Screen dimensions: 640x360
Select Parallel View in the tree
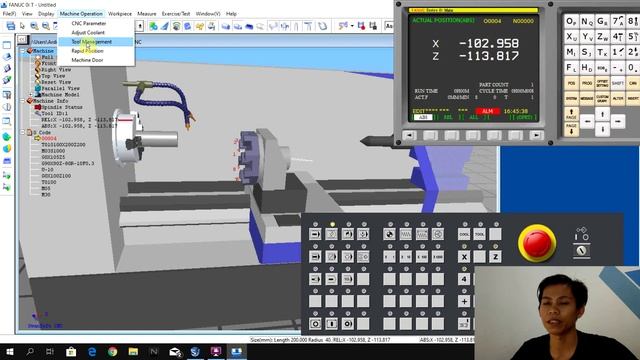pyautogui.click(x=60, y=88)
